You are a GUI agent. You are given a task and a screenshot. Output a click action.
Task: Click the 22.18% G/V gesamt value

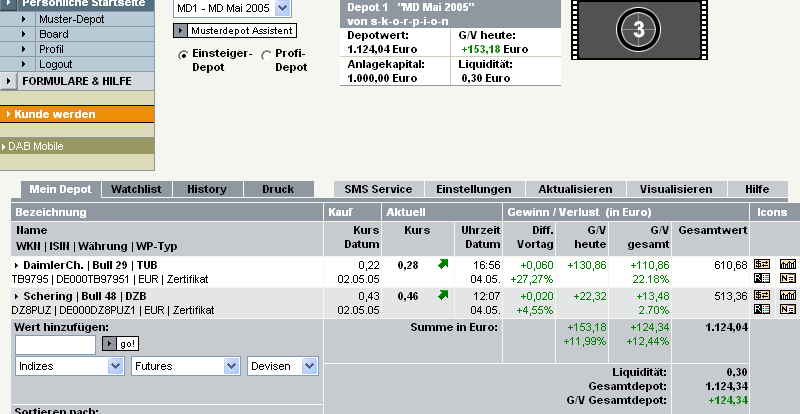[653, 279]
